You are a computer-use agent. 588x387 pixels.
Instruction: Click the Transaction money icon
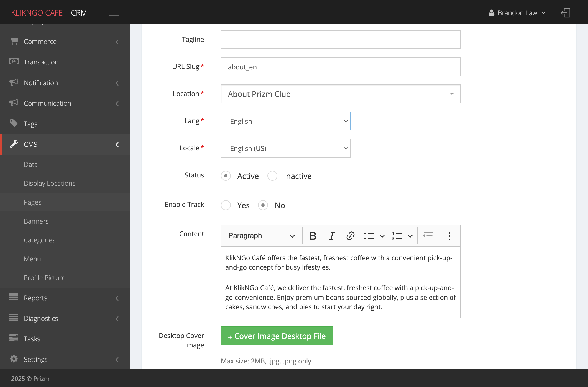(x=14, y=61)
